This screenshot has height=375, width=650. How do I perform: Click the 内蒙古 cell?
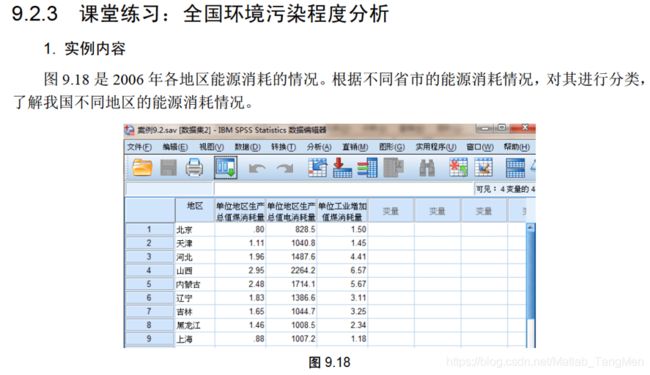pos(195,284)
